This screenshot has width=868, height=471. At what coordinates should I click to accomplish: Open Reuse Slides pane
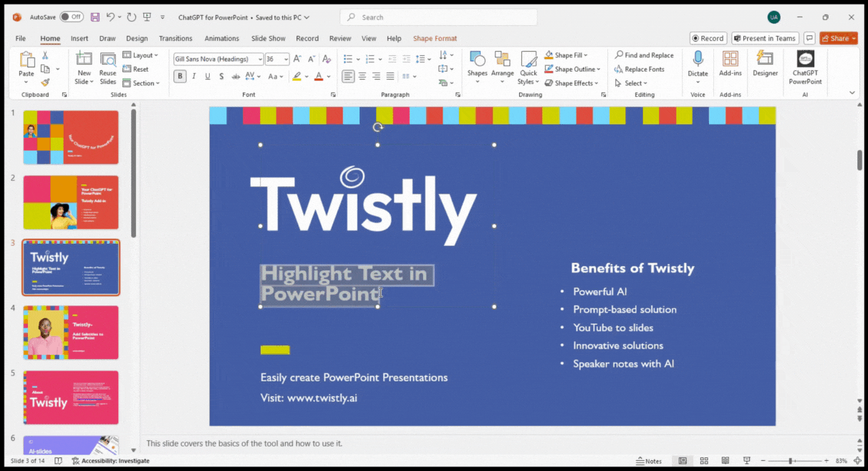[108, 69]
